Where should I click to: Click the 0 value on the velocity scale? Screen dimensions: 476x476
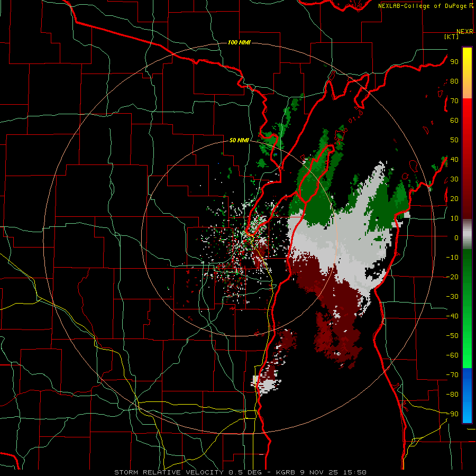pos(456,238)
